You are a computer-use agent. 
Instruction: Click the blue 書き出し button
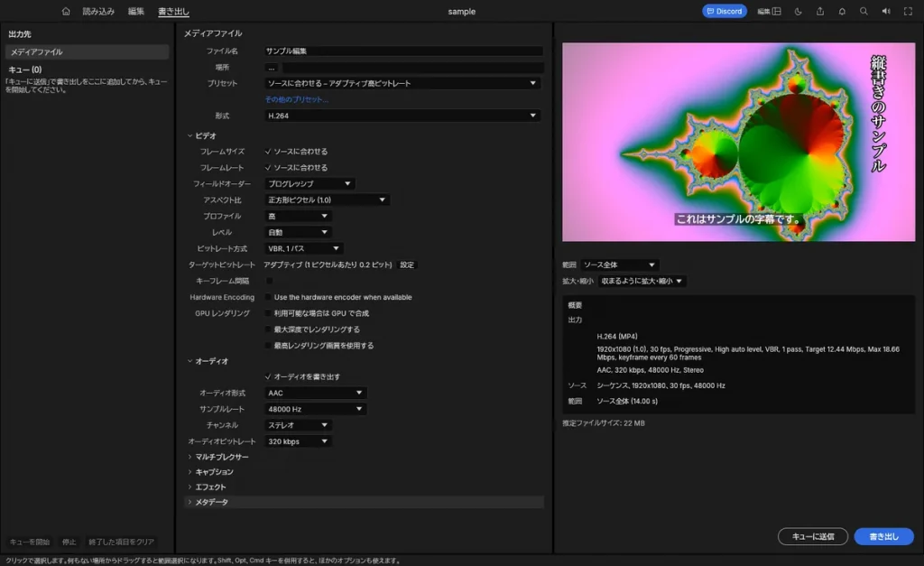coord(884,536)
